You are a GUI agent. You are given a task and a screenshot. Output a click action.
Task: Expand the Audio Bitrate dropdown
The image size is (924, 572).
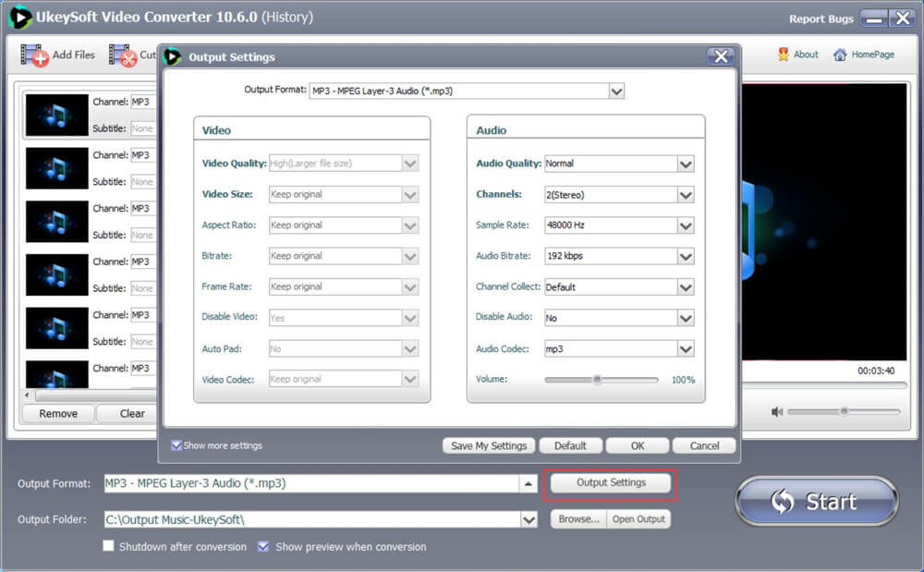click(685, 256)
